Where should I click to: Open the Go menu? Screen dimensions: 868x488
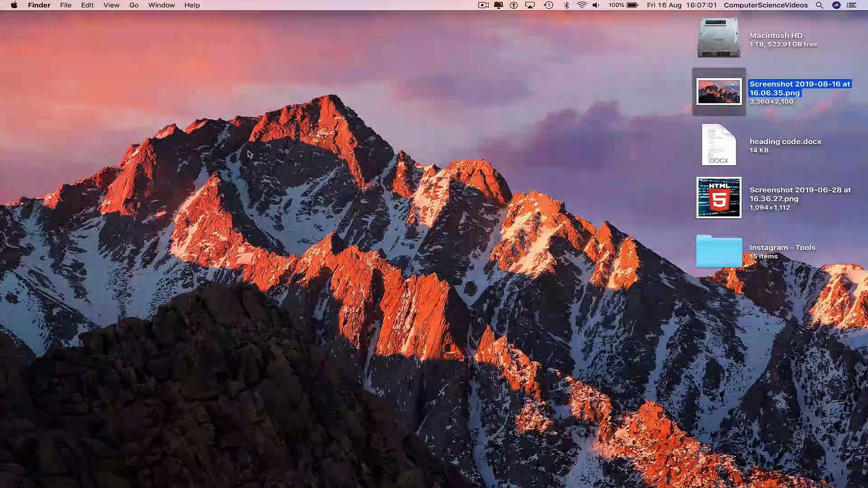[x=134, y=5]
